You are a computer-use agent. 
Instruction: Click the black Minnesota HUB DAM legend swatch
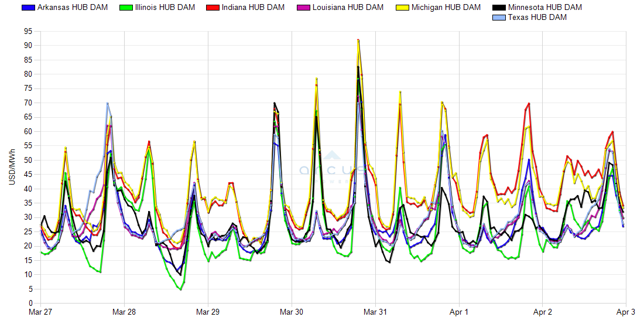(499, 8)
